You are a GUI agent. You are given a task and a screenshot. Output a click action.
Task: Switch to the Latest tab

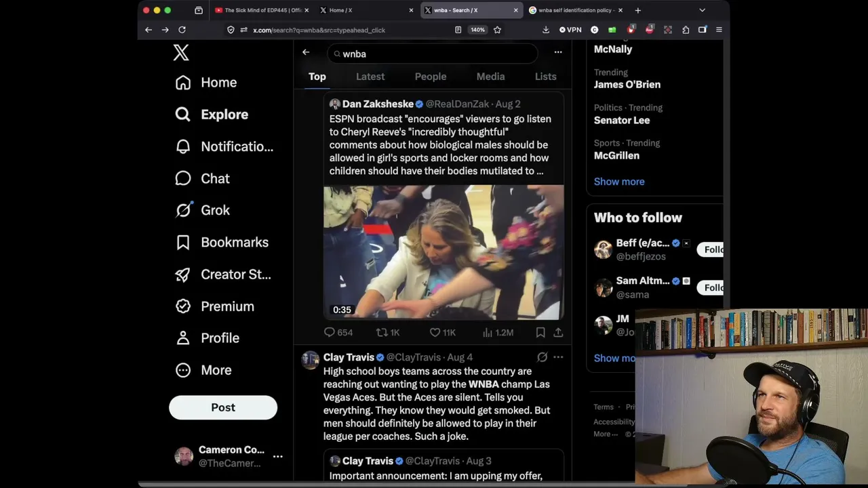370,77
